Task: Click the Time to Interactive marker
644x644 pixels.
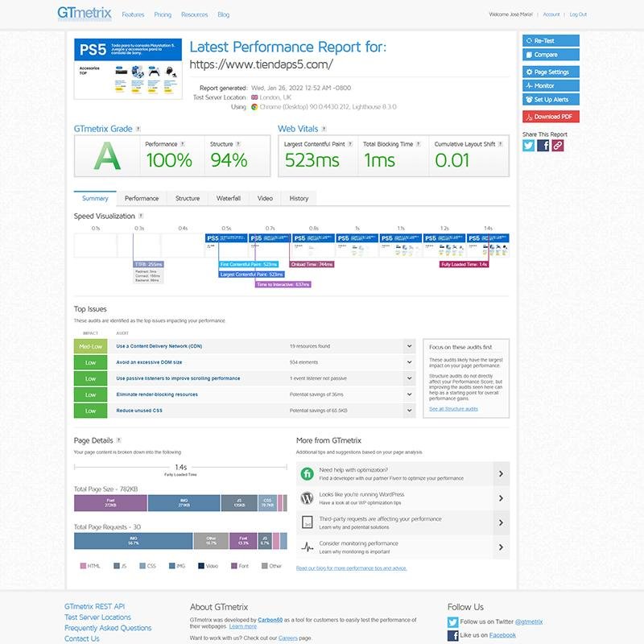Action: [283, 284]
